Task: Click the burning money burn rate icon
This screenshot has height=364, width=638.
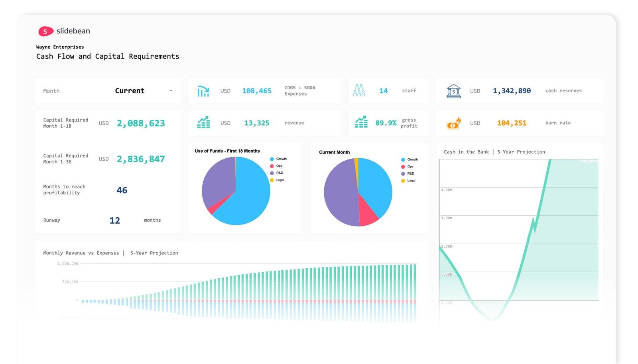Action: tap(454, 123)
